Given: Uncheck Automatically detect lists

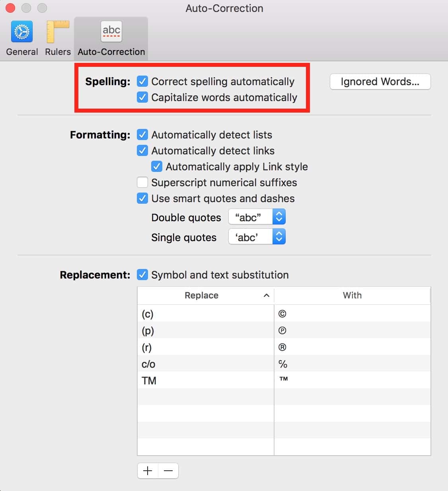Looking at the screenshot, I should pyautogui.click(x=142, y=135).
